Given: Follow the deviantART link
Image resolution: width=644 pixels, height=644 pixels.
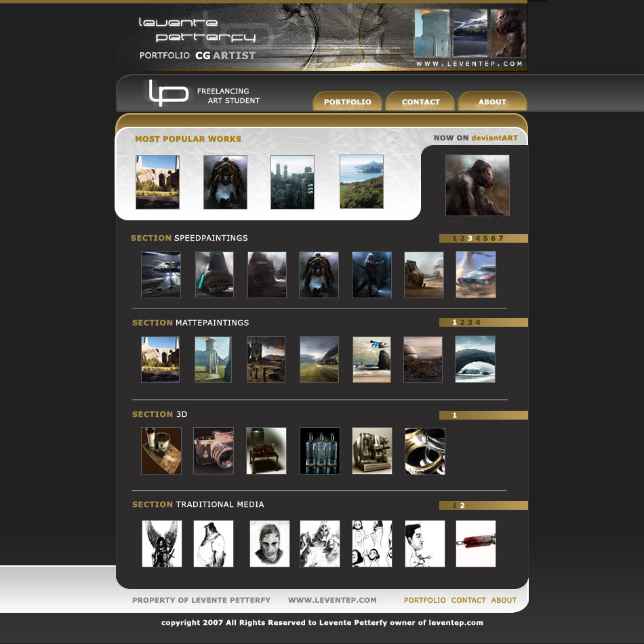Looking at the screenshot, I should tap(494, 138).
